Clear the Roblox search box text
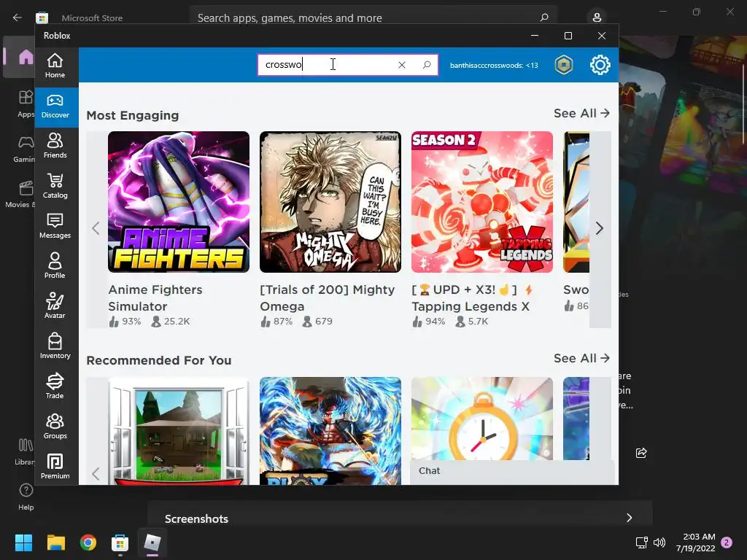The width and height of the screenshot is (747, 560). click(402, 65)
